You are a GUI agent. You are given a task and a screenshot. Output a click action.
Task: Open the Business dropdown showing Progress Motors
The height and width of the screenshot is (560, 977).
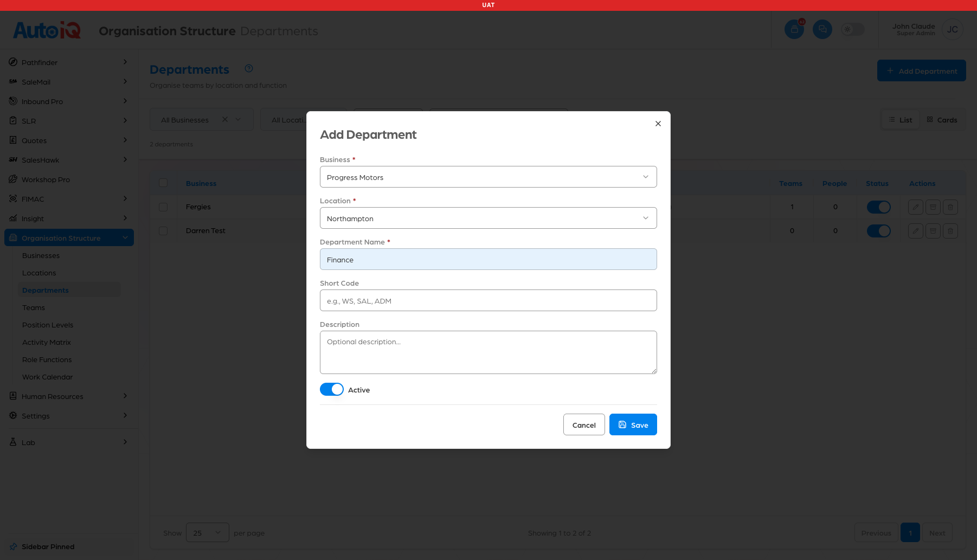[489, 177]
